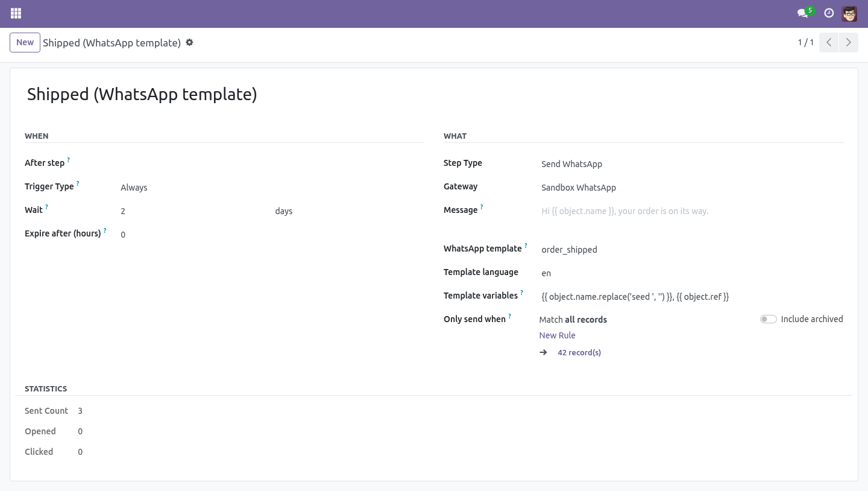Image resolution: width=868 pixels, height=491 pixels.
Task: Edit the WhatsApp template name order_shipped
Action: [692, 250]
